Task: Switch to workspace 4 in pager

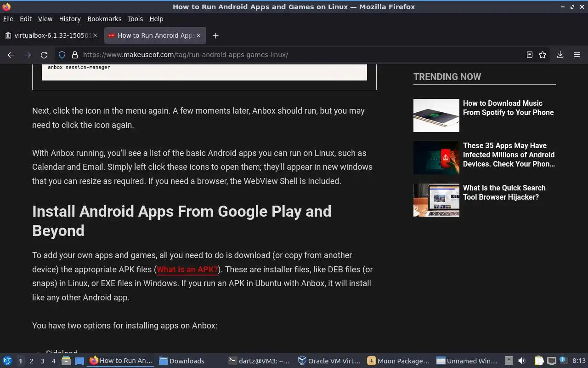Action: coord(53,361)
